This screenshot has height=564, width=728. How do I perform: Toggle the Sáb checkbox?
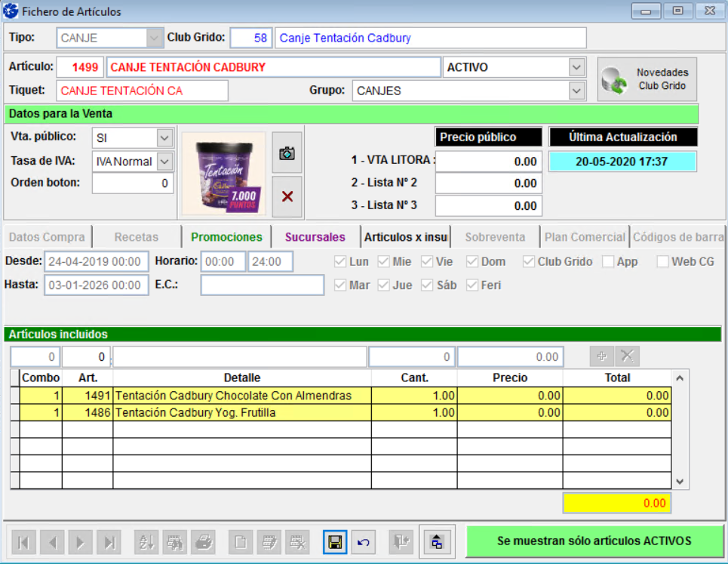(427, 285)
